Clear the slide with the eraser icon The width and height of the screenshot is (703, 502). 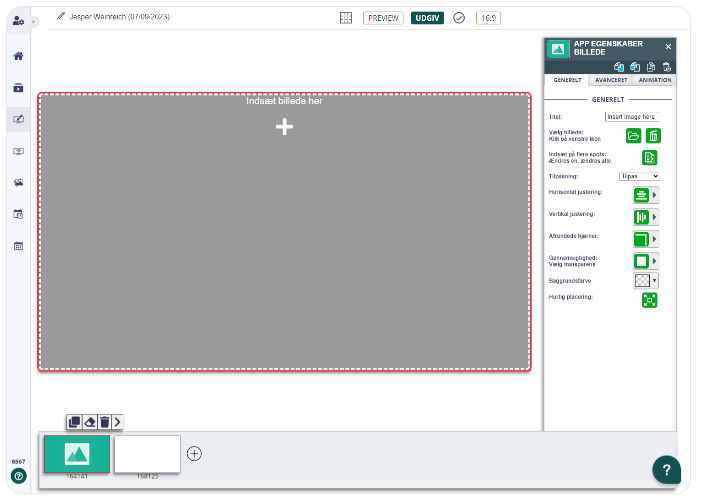(90, 422)
